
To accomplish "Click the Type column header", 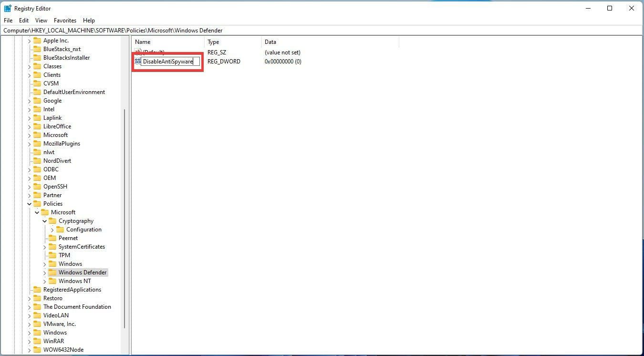I will tap(233, 42).
